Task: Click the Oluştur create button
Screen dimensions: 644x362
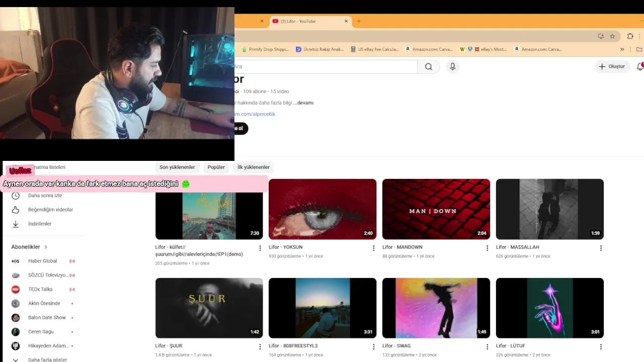Action: pyautogui.click(x=612, y=66)
